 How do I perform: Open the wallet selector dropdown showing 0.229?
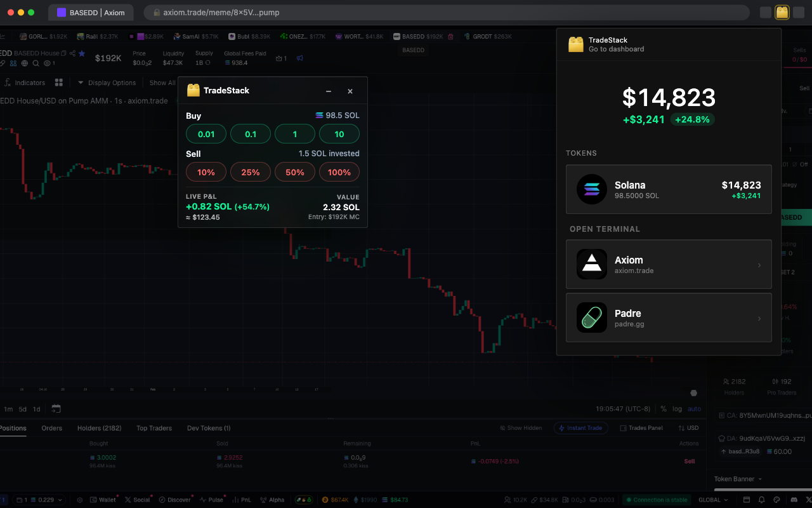coord(39,500)
